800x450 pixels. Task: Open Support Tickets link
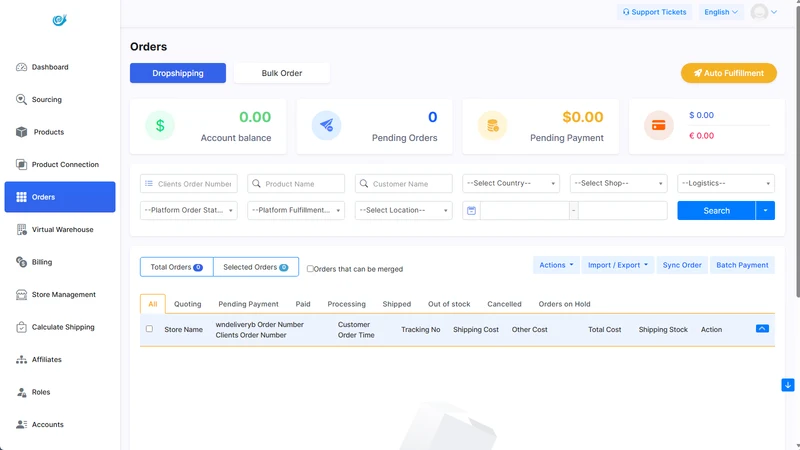click(655, 12)
